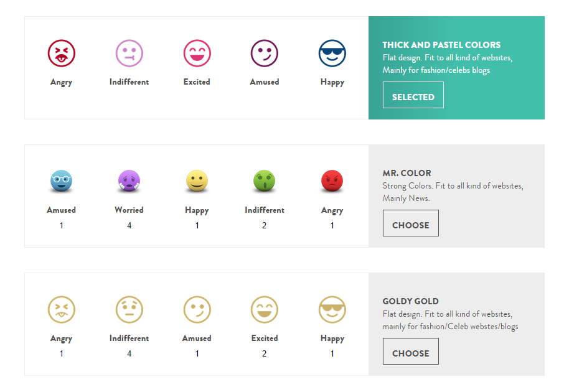This screenshot has width=564, height=392.
Task: Click the gold Angry emoji icon
Action: (62, 310)
